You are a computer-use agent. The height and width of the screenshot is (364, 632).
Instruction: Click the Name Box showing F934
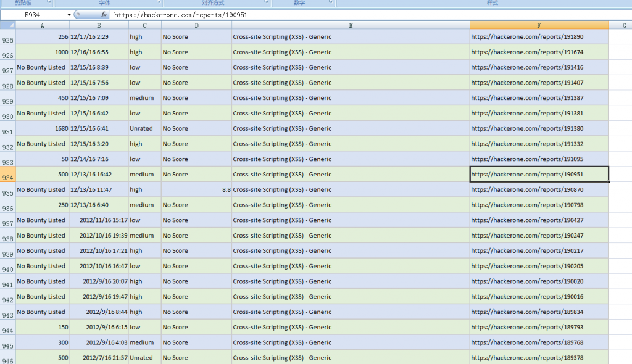[x=33, y=15]
